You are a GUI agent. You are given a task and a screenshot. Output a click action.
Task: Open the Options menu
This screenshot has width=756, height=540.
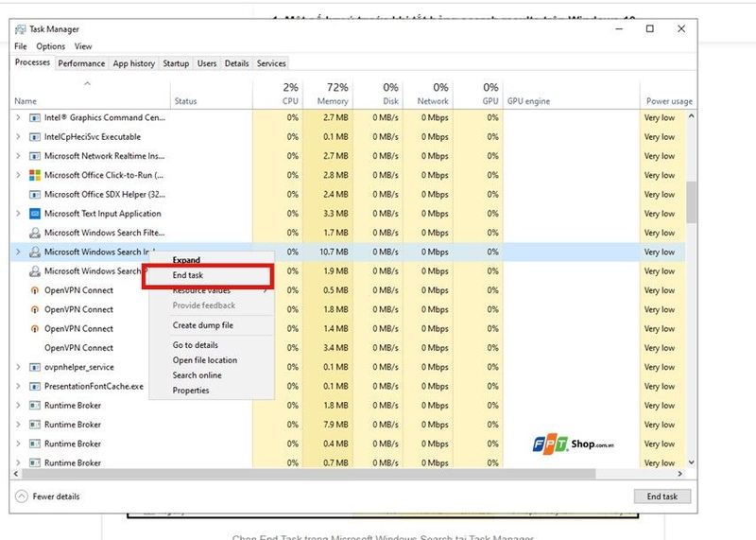coord(51,46)
